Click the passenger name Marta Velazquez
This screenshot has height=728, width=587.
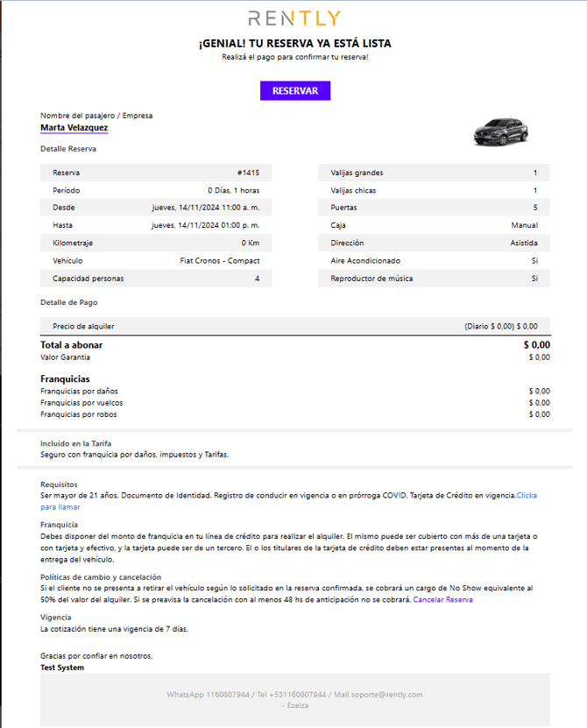coord(74,127)
